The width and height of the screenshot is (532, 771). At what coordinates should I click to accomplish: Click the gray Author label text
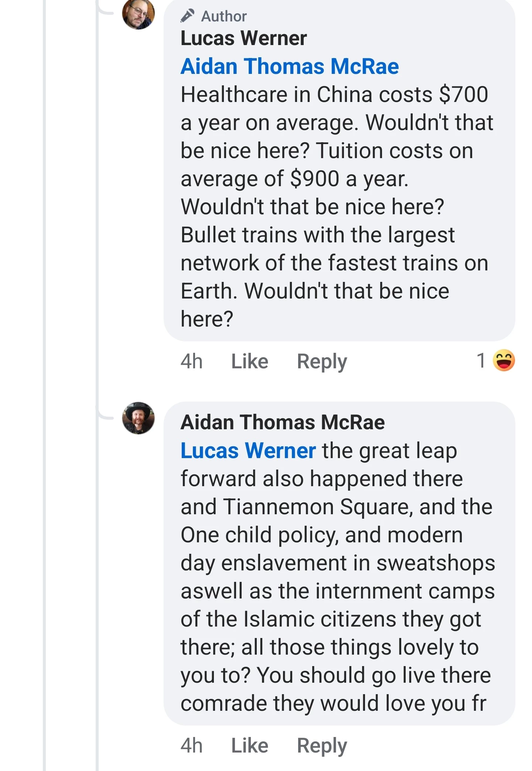[224, 16]
